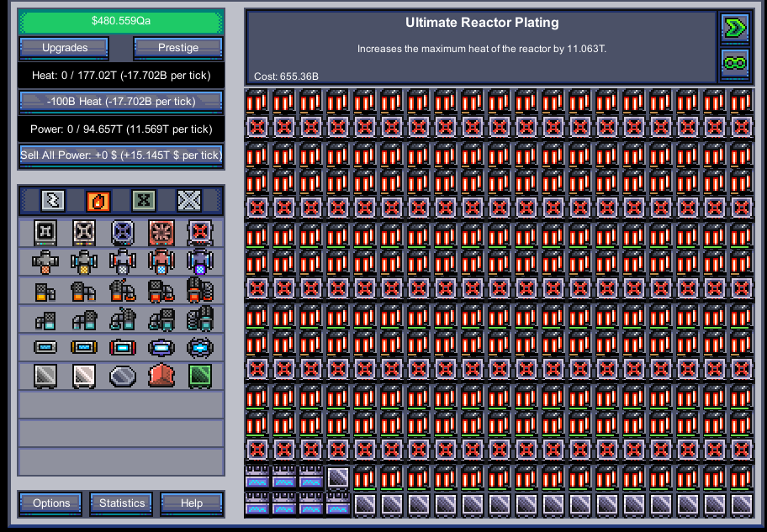Select the fourth-tier orange heat inlet
The image size is (767, 532).
[161, 290]
